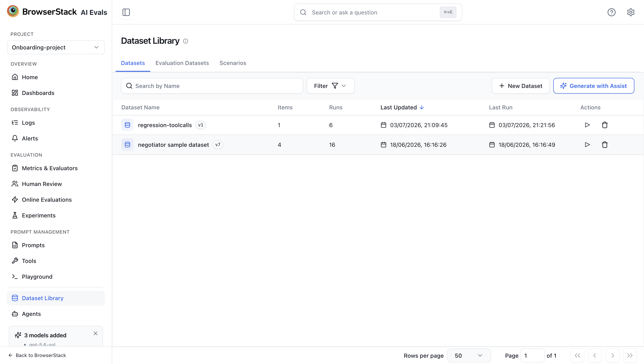Open the Rows per page dropdown

click(x=469, y=355)
